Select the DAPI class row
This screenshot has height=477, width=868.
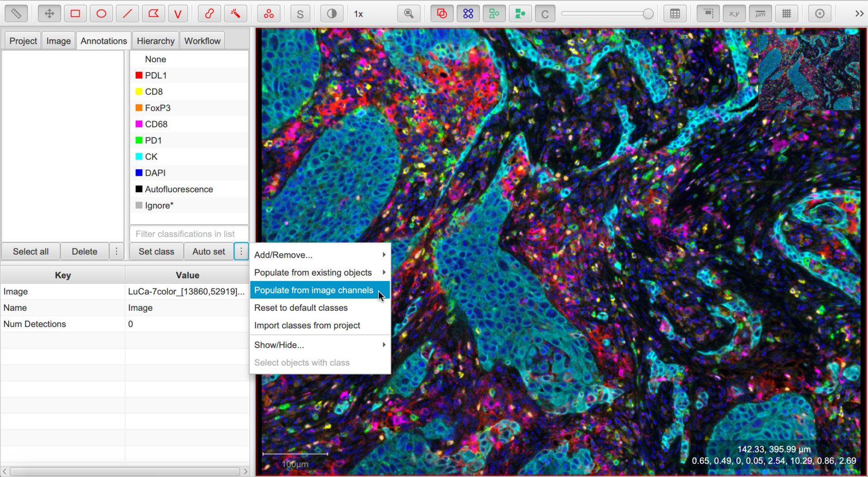click(x=189, y=173)
